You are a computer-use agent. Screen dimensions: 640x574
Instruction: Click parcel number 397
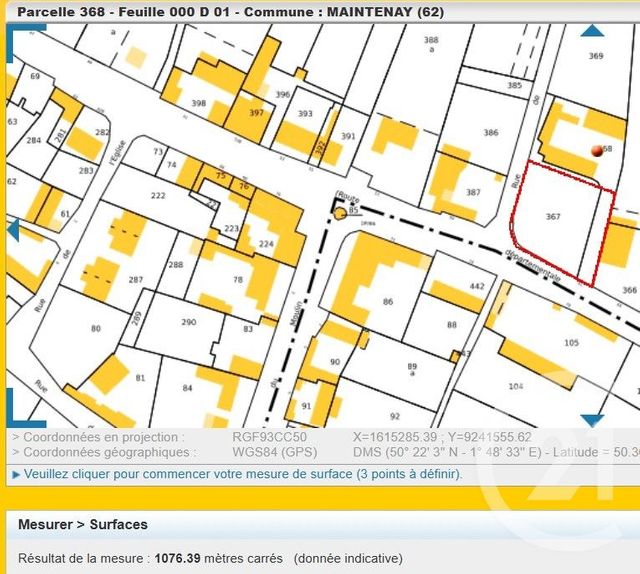(256, 113)
